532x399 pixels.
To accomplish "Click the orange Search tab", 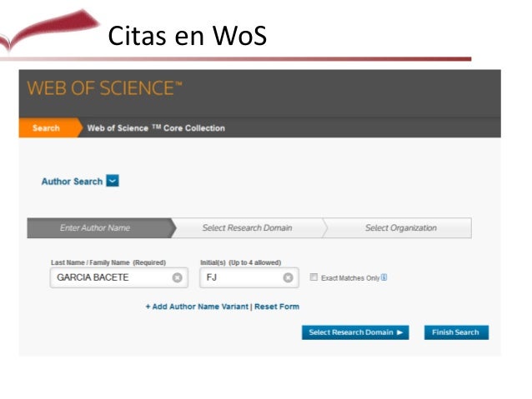I will click(x=49, y=127).
